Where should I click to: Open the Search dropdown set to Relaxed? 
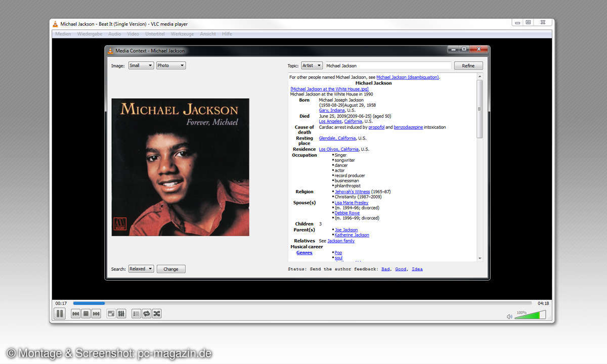pos(141,269)
